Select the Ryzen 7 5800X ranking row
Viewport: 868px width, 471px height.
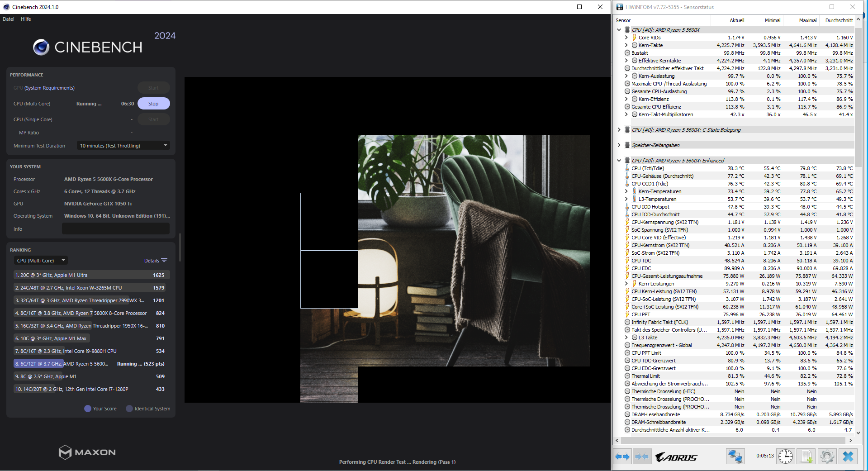tap(92, 313)
